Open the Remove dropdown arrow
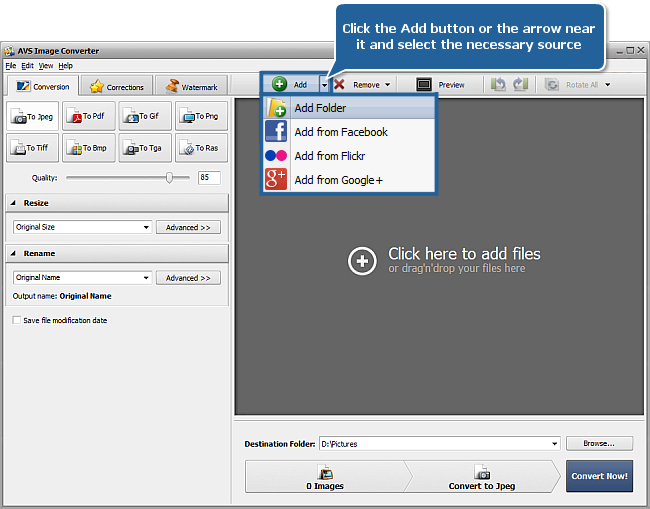Image resolution: width=650 pixels, height=509 pixels. pos(388,85)
